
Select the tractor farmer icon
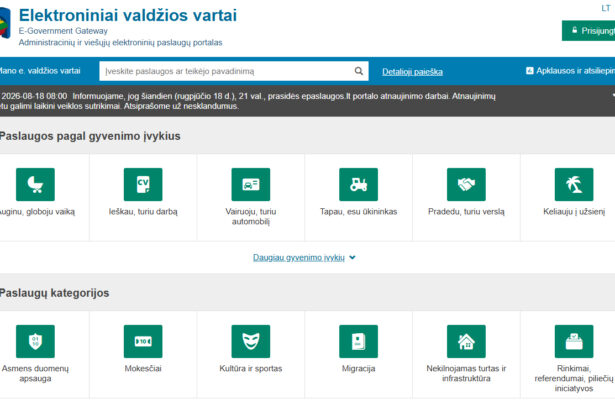point(358,184)
